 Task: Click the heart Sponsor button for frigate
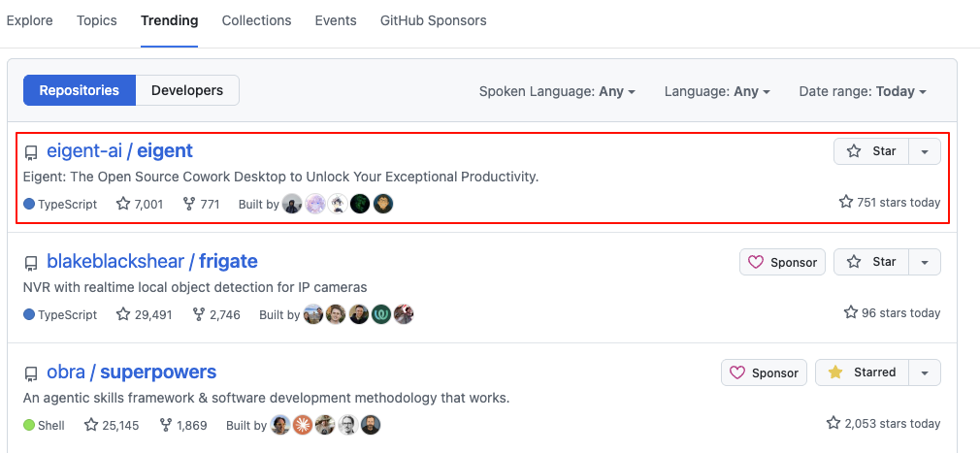(782, 262)
